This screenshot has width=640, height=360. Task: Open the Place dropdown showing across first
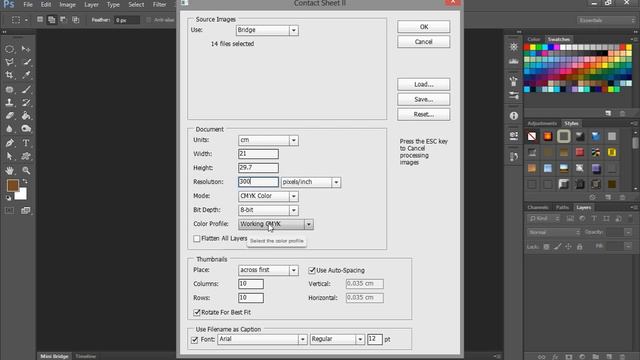[x=268, y=270]
